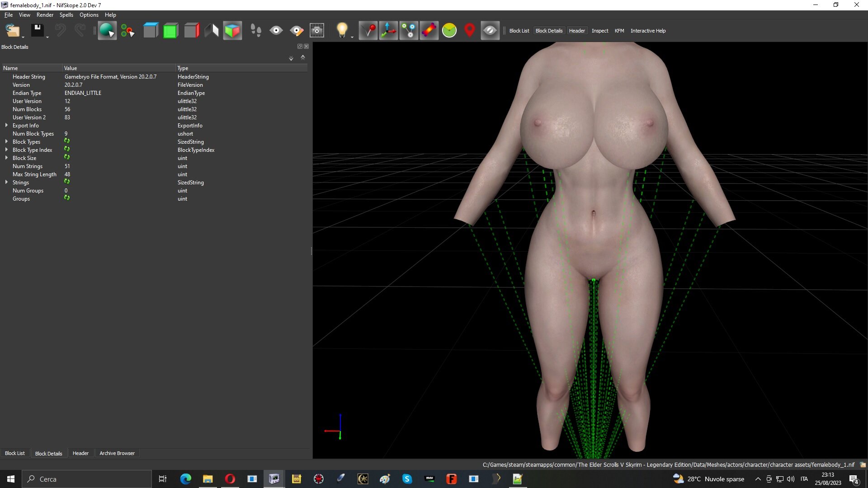Click Block Details in the top toolbar
The image size is (868, 488).
click(549, 31)
